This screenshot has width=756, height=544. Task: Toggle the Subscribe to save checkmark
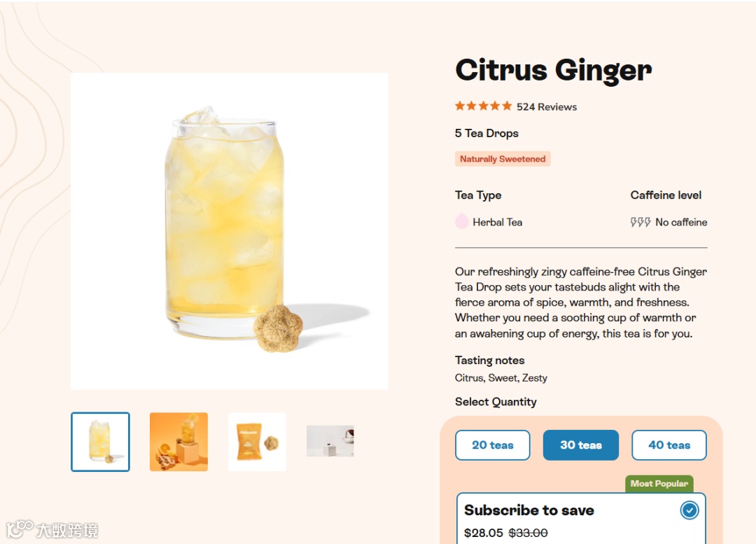pyautogui.click(x=689, y=510)
